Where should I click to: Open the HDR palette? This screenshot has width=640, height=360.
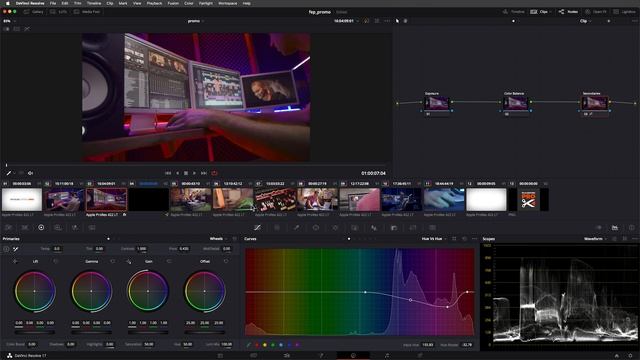click(x=58, y=227)
